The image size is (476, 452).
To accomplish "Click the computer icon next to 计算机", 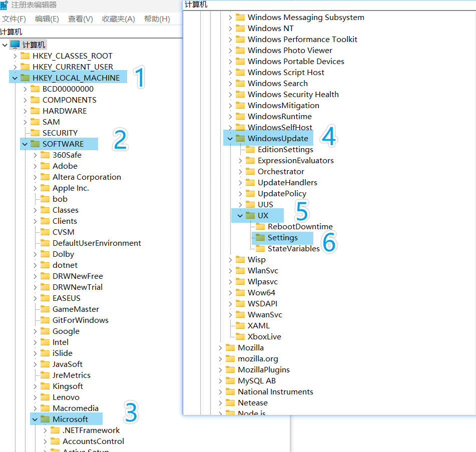I will click(15, 45).
